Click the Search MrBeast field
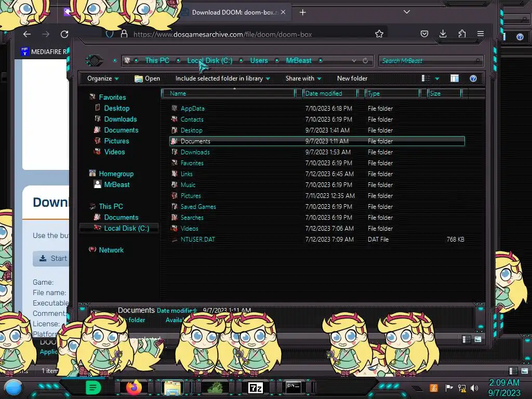 pos(431,61)
